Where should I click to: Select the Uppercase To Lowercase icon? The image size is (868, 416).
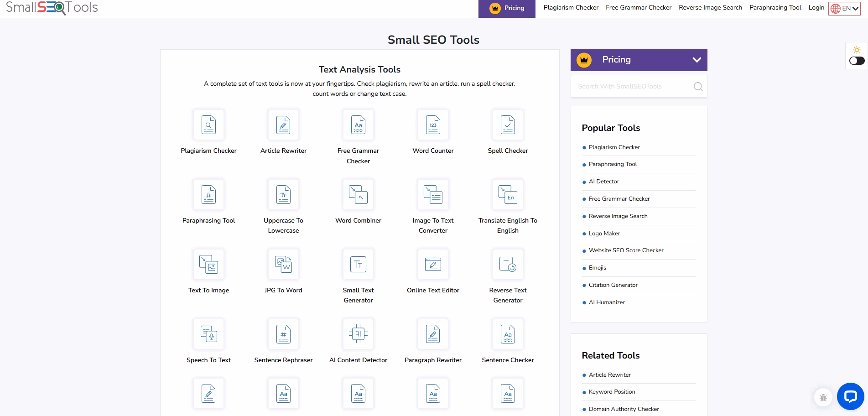tap(283, 195)
